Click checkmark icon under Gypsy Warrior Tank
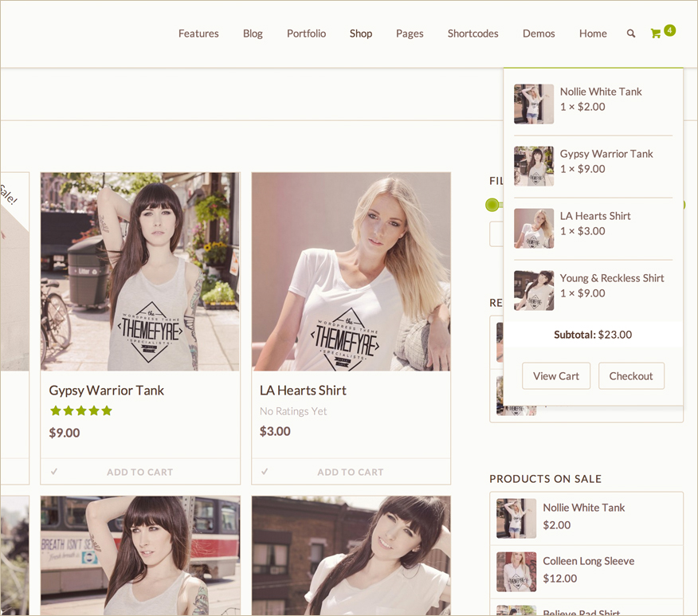Image resolution: width=698 pixels, height=616 pixels. tap(54, 471)
